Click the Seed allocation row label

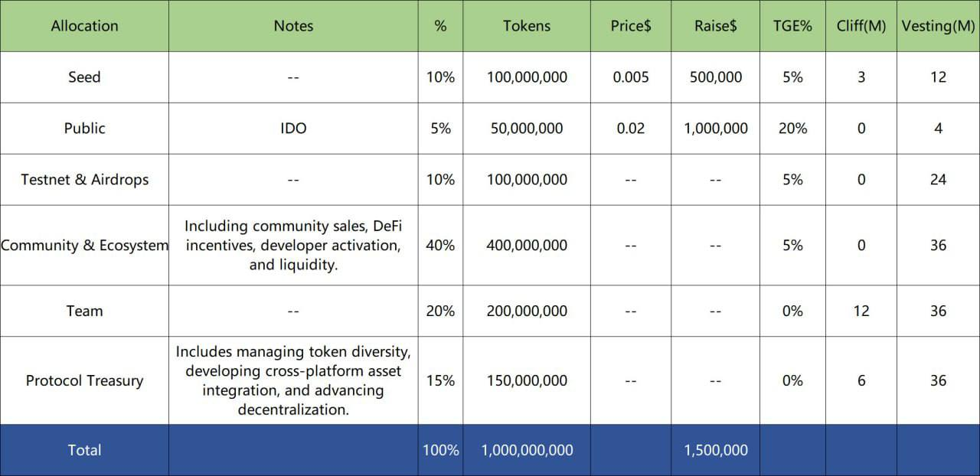(84, 77)
